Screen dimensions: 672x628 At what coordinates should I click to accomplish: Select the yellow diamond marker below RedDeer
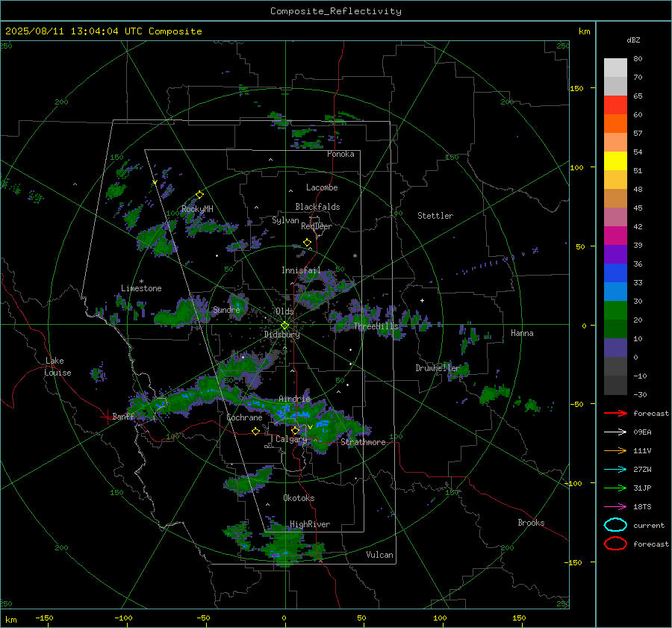coord(307,243)
